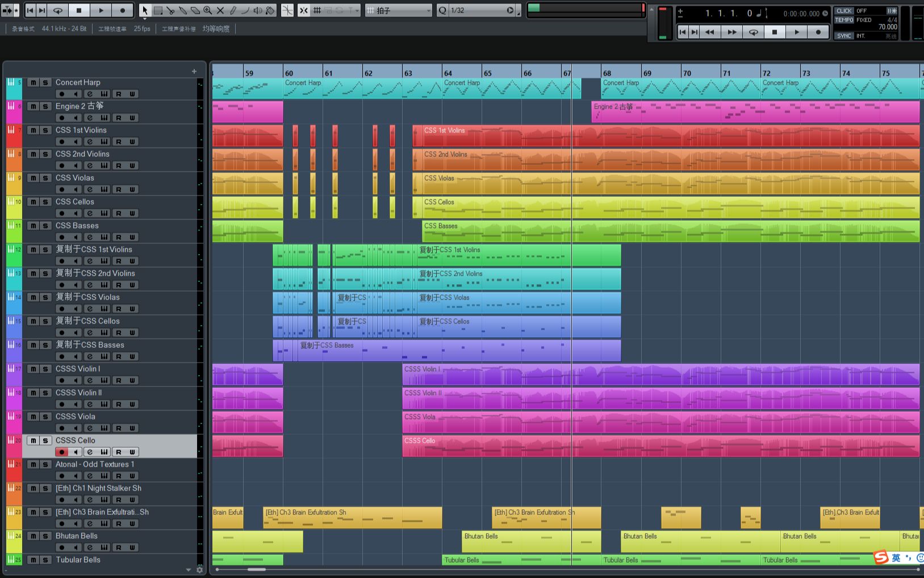Screen dimensions: 924x578
Task: Click Rewind in the right transport panel
Action: pyautogui.click(x=710, y=32)
